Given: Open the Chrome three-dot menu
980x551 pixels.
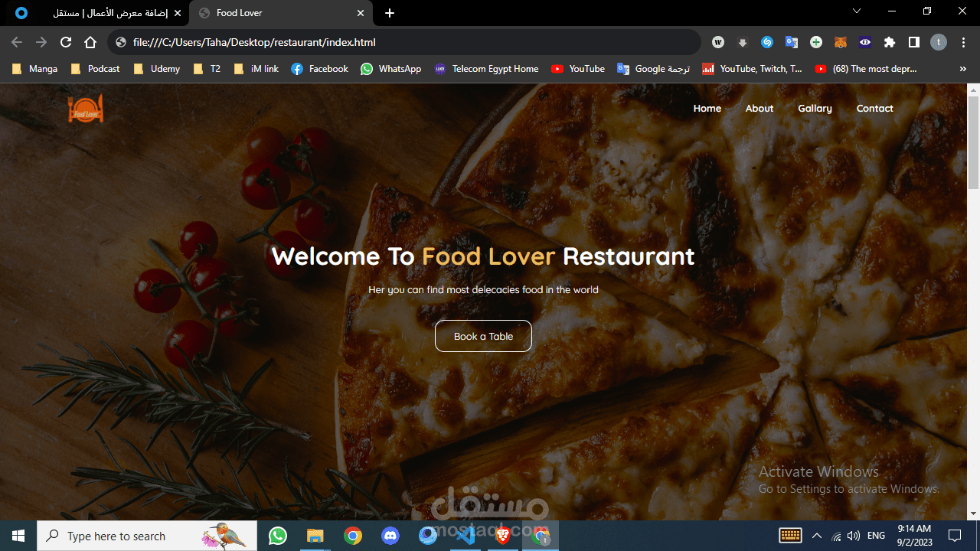Looking at the screenshot, I should coord(964,42).
